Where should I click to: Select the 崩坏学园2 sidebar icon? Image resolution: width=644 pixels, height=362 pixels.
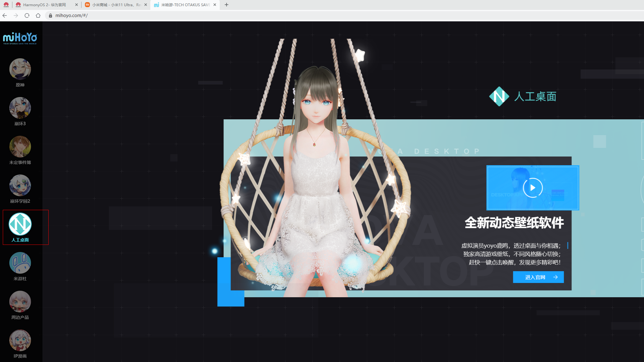tap(20, 186)
